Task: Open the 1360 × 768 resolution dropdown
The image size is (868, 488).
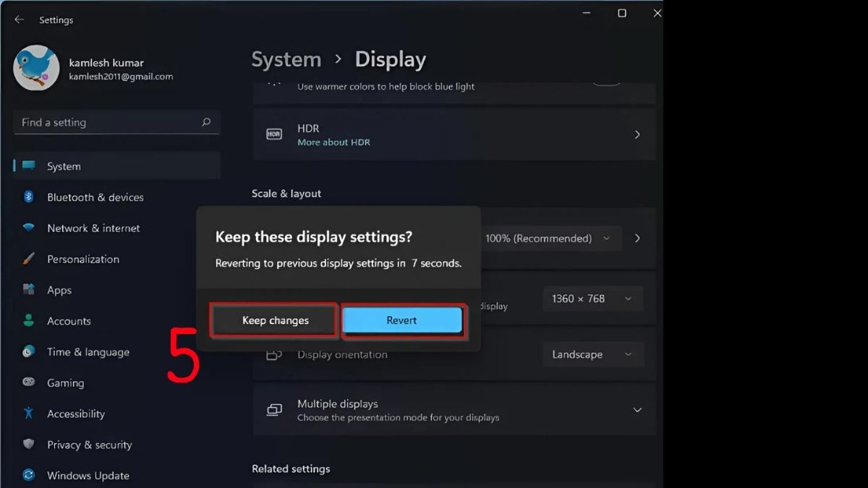Action: (x=592, y=299)
